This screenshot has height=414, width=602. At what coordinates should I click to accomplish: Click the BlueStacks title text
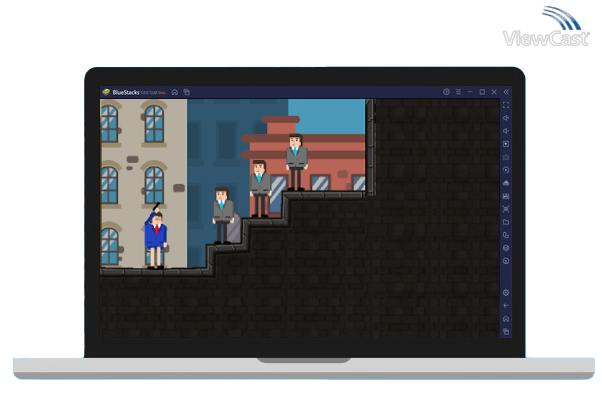[126, 92]
